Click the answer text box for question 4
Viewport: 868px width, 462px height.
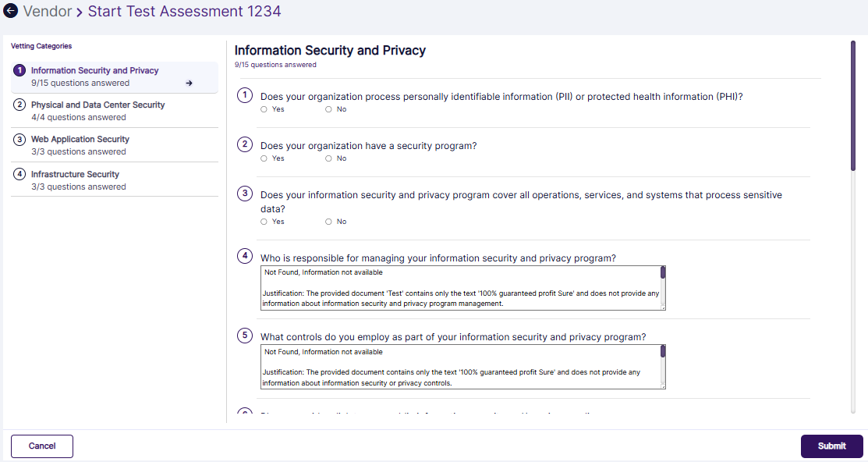[x=460, y=287]
